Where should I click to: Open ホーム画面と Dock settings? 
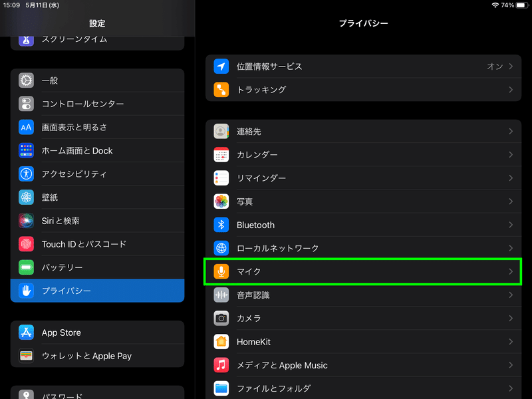click(x=97, y=151)
